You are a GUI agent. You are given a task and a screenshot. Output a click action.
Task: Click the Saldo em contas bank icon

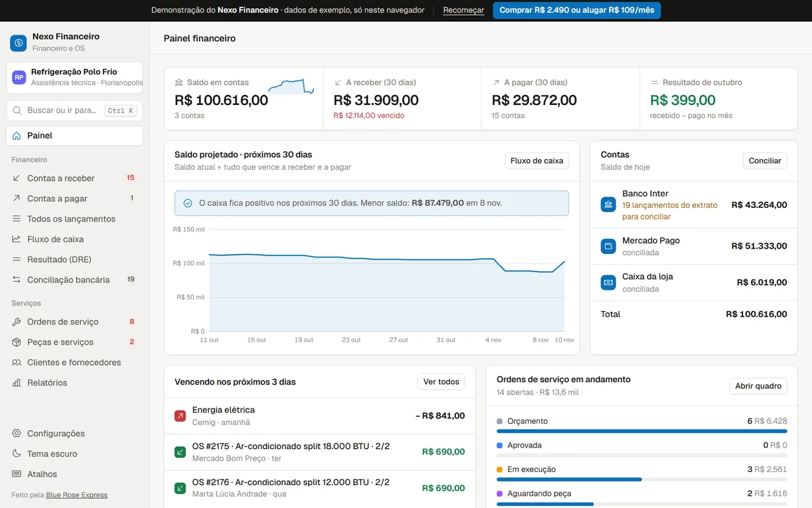click(179, 82)
